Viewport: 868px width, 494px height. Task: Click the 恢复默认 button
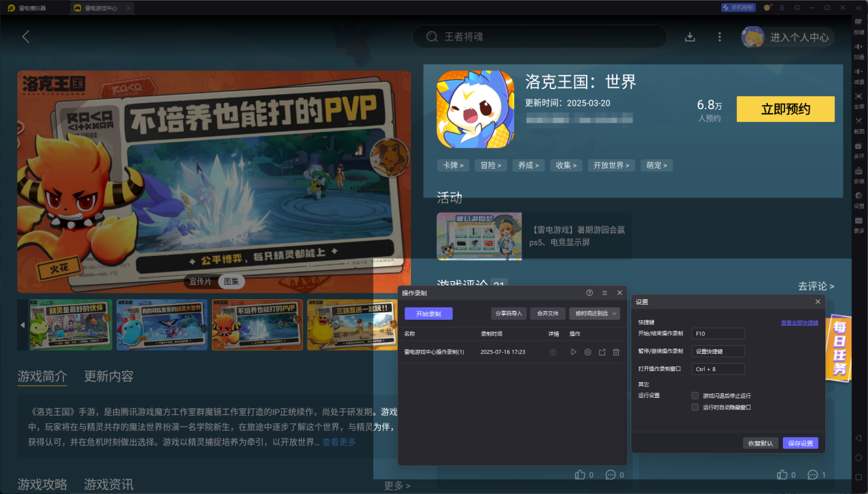pos(761,443)
